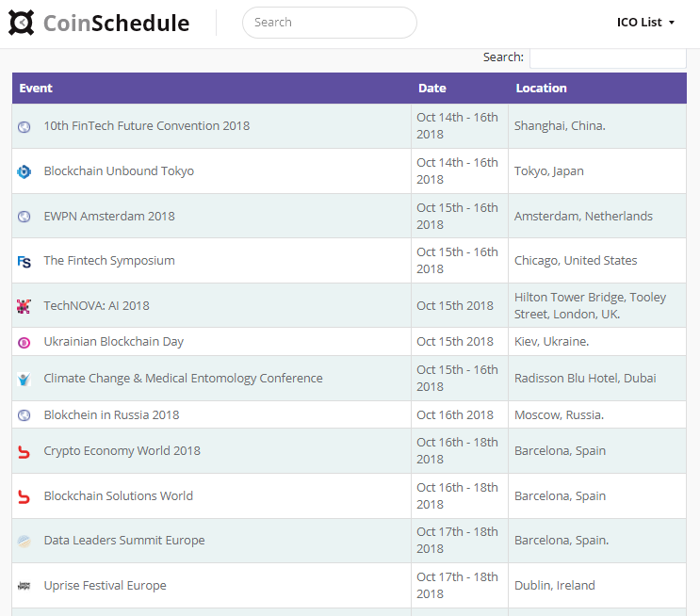This screenshot has height=616, width=700.
Task: Click the FS Fintech Symposium icon
Action: [24, 262]
